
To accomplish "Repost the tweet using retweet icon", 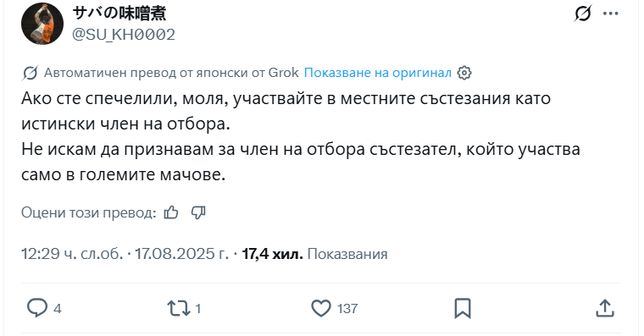I will click(x=179, y=308).
